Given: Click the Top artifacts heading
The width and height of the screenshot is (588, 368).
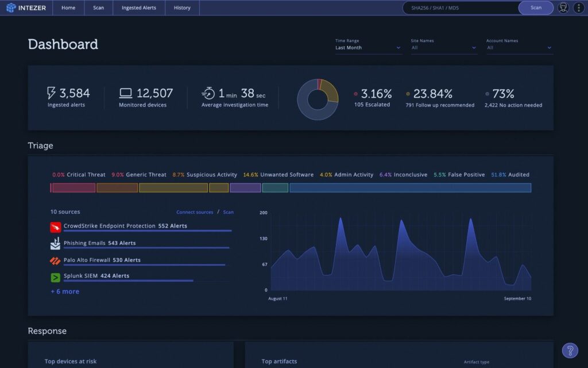Looking at the screenshot, I should pyautogui.click(x=280, y=361).
